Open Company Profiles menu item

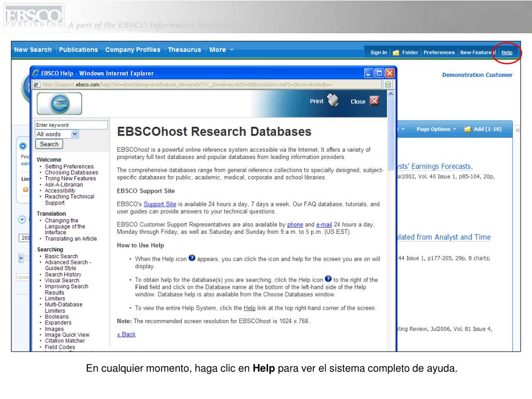pyautogui.click(x=132, y=49)
